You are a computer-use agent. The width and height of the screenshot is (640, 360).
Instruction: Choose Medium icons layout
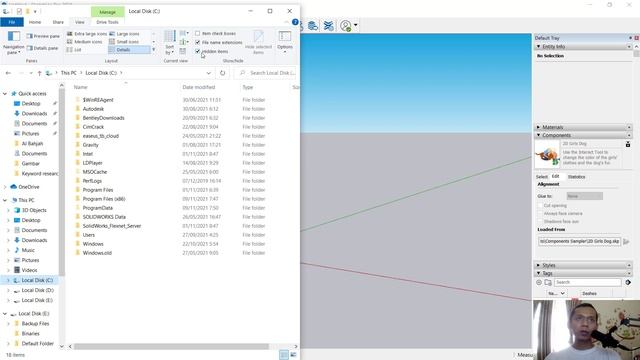(x=84, y=42)
